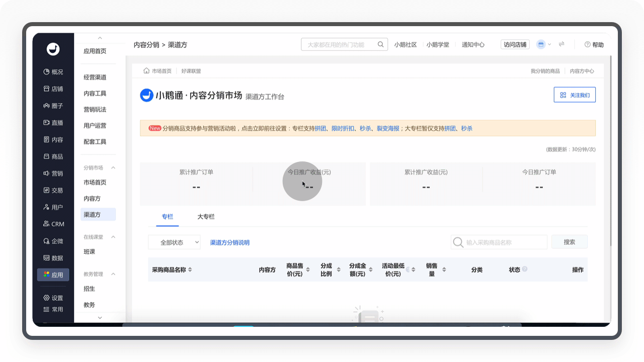Viewport: 644px width, 362px height.
Task: Switch to the 大专栏 tab
Action: tap(206, 217)
